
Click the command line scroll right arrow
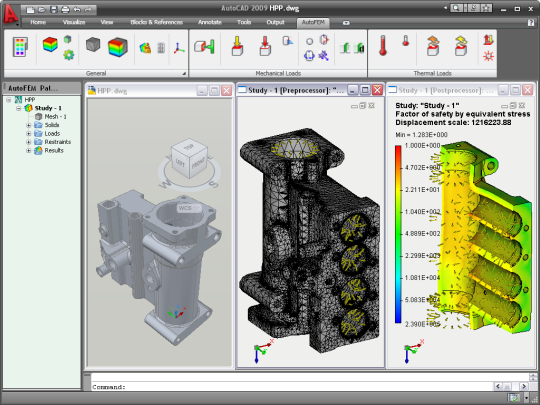[x=523, y=387]
